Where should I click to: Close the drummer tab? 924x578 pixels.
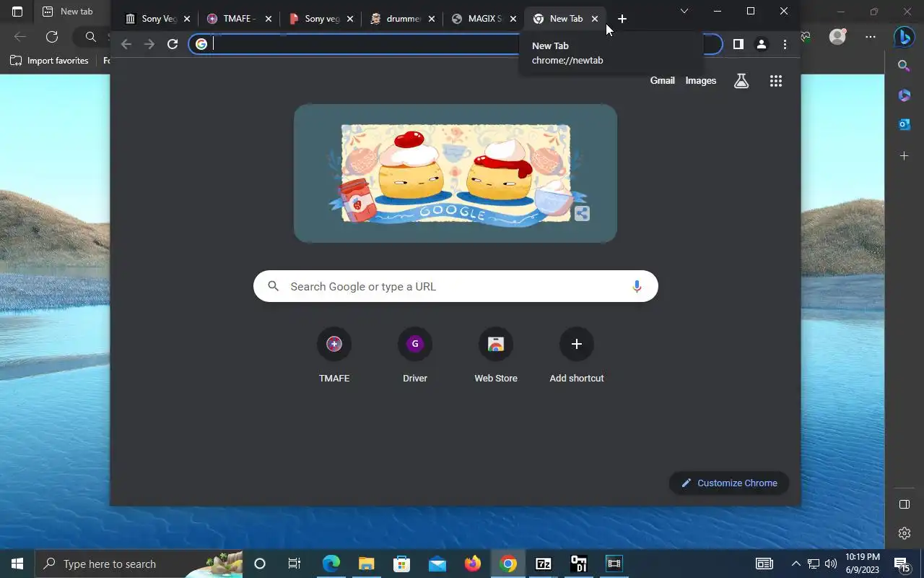[432, 19]
